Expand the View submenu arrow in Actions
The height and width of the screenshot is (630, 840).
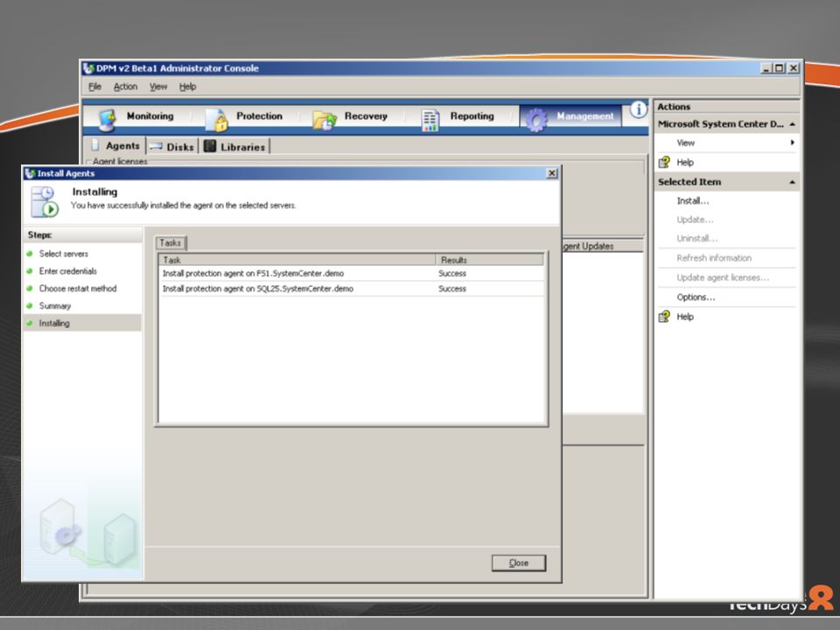[x=793, y=143]
